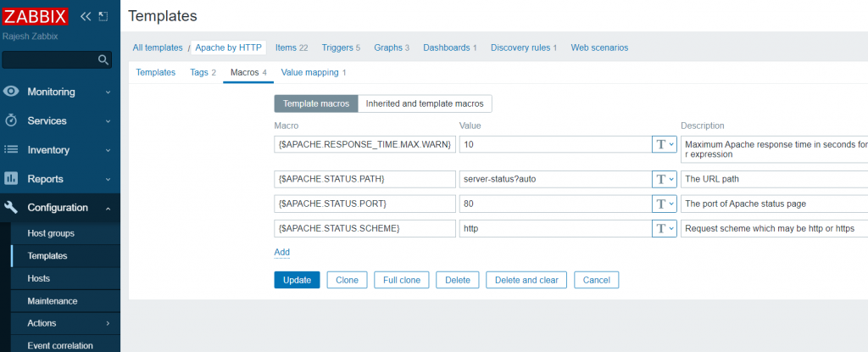Switch to Inherited and template macros
Screen dimensions: 868x352
coord(425,103)
